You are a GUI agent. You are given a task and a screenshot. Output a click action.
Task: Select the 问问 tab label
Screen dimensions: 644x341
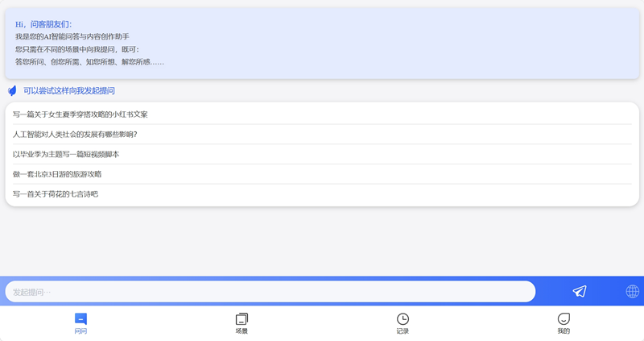[80, 331]
